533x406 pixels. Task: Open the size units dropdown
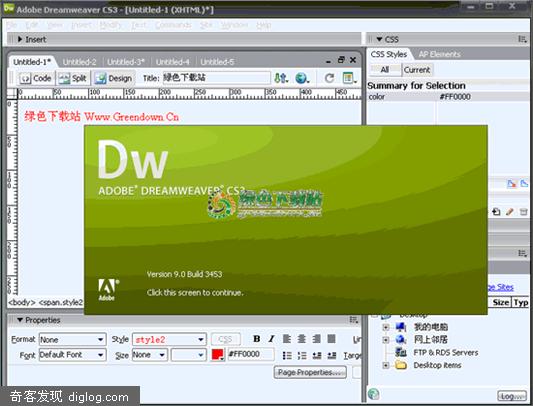[189, 355]
